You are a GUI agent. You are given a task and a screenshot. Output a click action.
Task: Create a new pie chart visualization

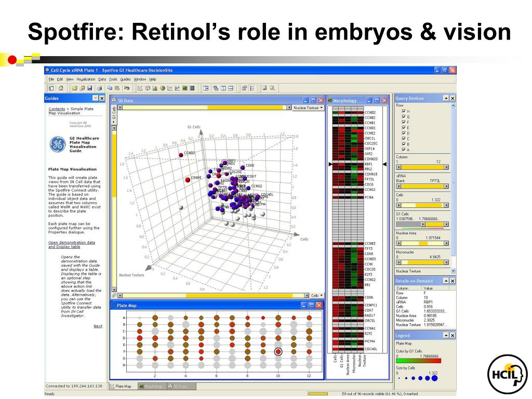[163, 88]
